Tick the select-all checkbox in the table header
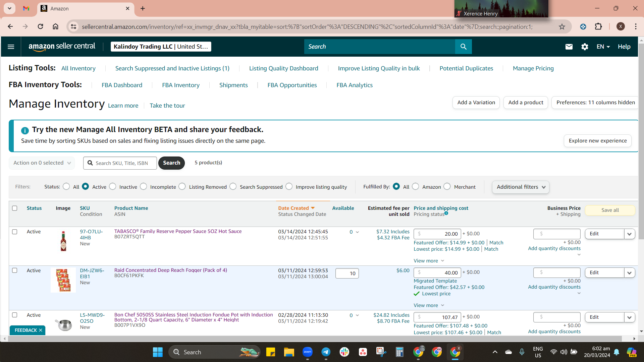The width and height of the screenshot is (644, 362). click(x=15, y=208)
